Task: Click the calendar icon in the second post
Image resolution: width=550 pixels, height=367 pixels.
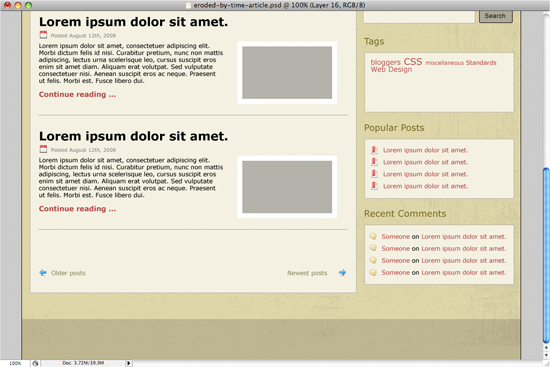Action: (x=43, y=149)
